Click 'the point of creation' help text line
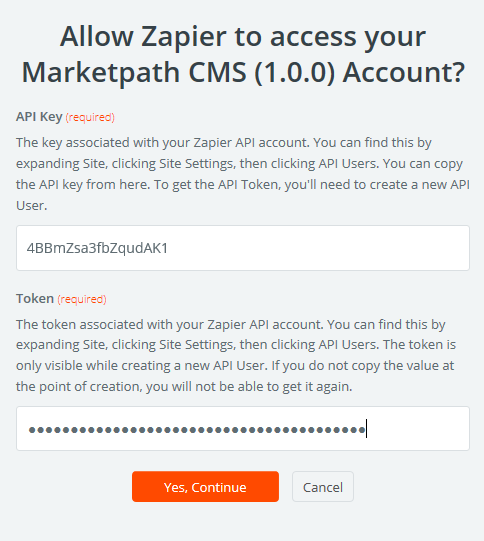This screenshot has width=484, height=541. [x=79, y=387]
